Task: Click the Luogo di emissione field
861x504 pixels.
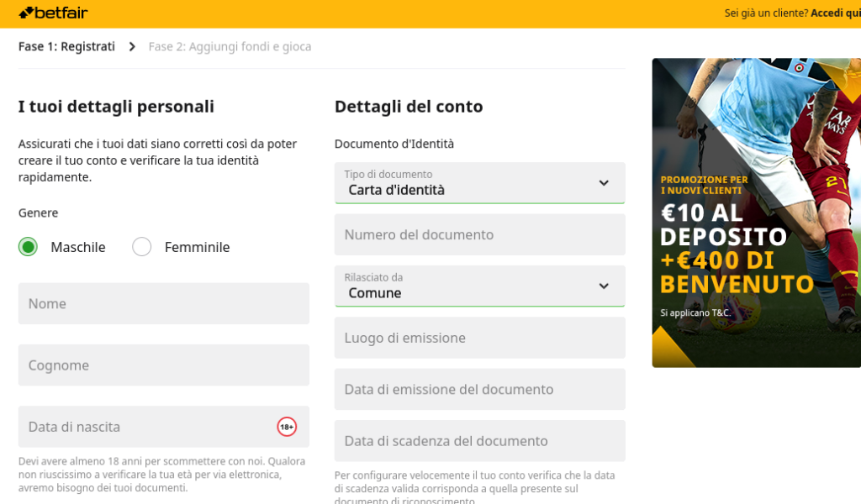Action: click(x=479, y=337)
